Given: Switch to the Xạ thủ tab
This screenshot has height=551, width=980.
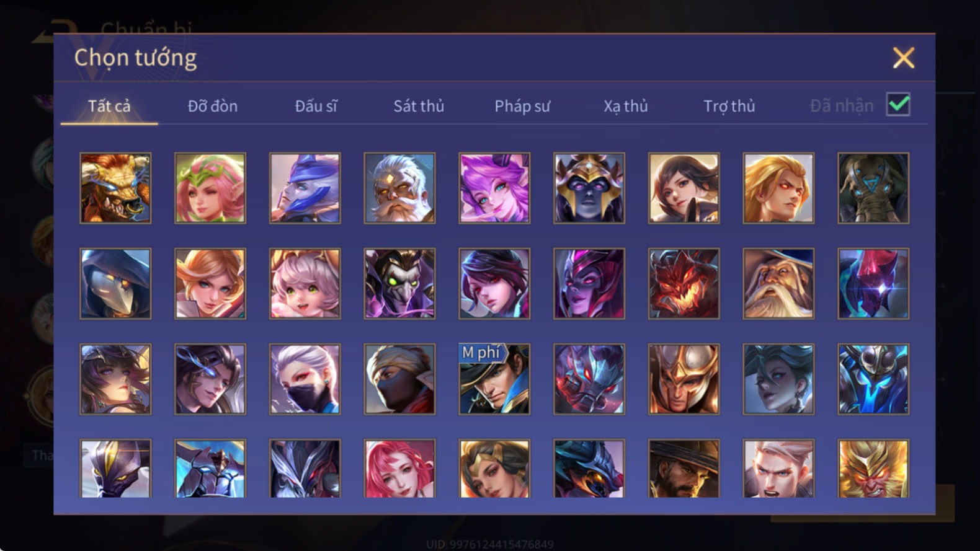Looking at the screenshot, I should pos(626,106).
